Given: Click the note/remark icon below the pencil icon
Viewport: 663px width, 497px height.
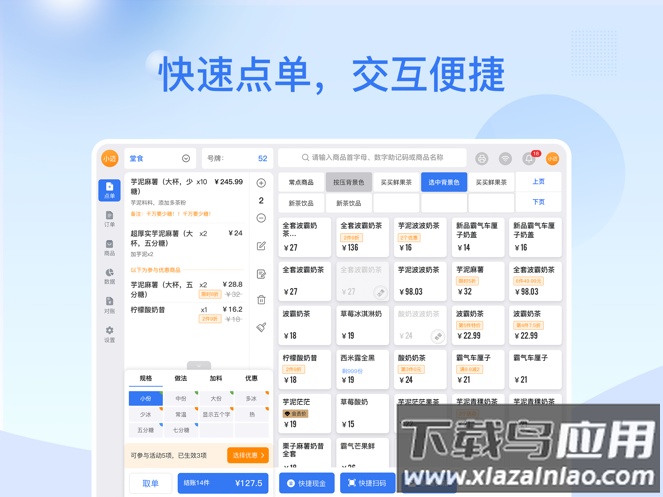Looking at the screenshot, I should point(261,274).
